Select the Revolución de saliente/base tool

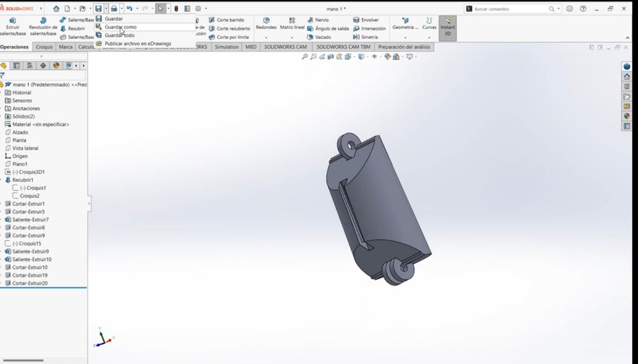(x=43, y=27)
